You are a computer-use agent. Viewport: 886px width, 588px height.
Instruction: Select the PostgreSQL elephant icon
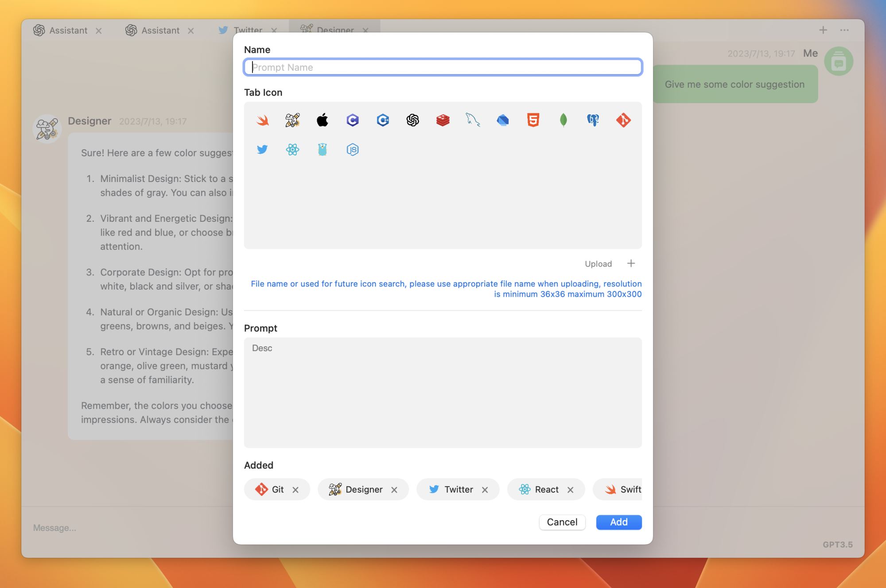click(593, 120)
